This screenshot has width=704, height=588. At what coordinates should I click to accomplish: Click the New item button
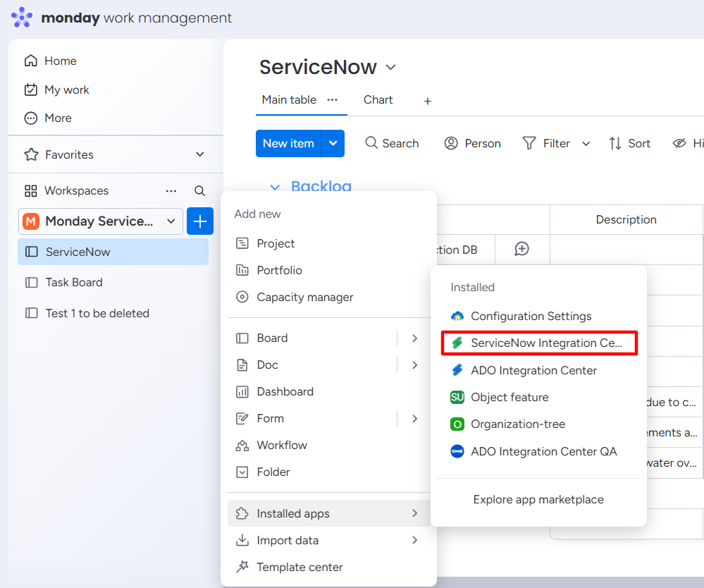(x=288, y=143)
